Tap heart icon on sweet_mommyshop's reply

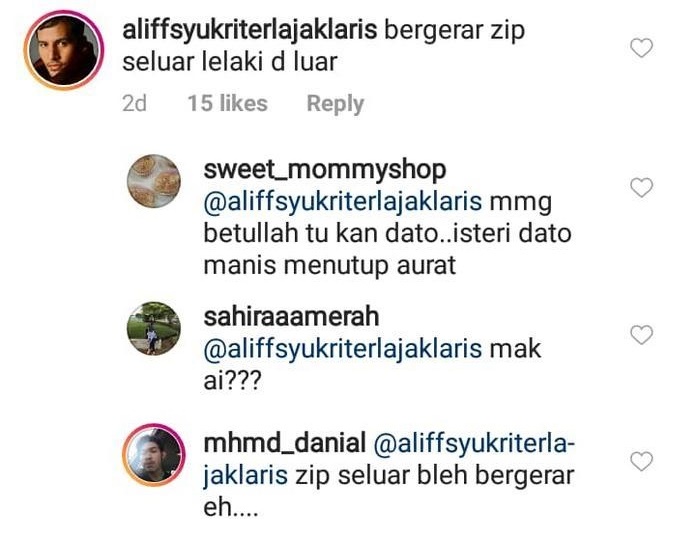point(641,188)
